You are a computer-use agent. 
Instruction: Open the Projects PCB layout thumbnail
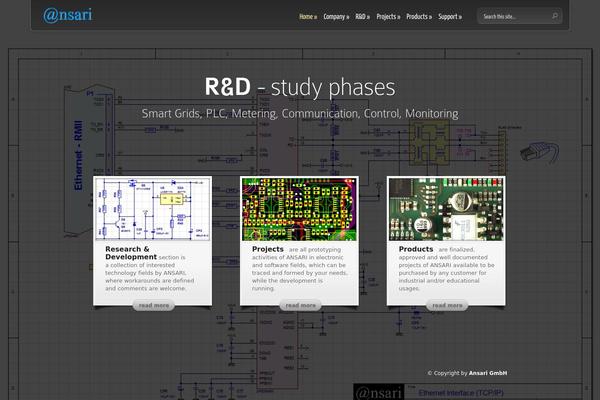click(299, 209)
